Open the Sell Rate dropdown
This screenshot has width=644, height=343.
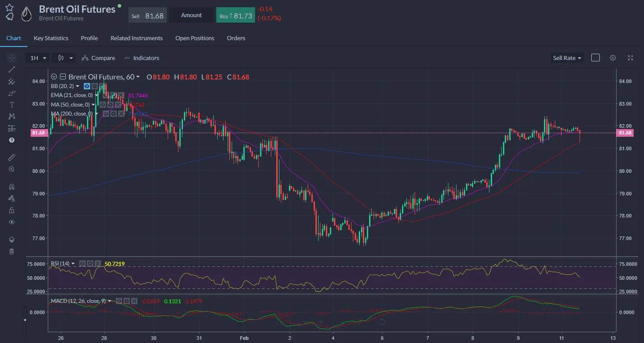tap(567, 58)
